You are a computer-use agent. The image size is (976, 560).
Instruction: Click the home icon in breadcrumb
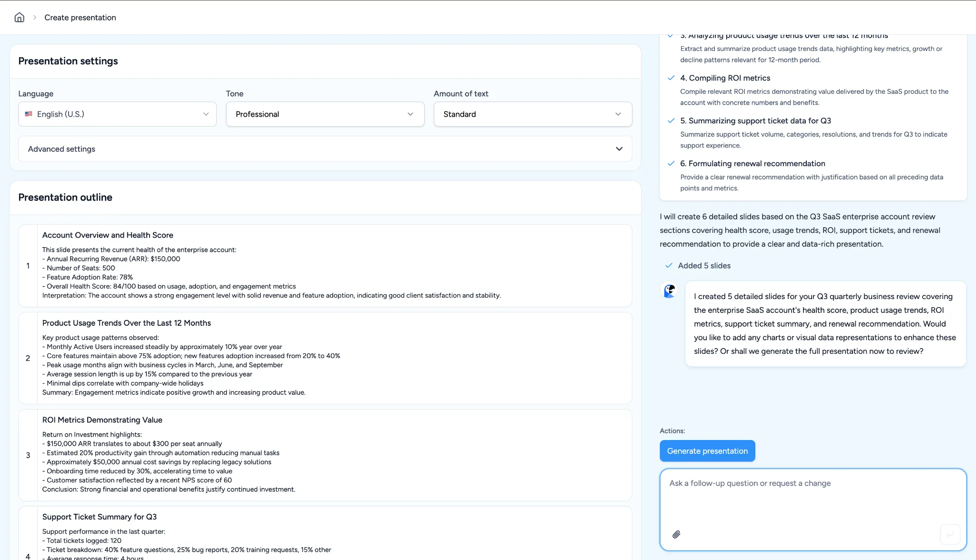(x=19, y=18)
